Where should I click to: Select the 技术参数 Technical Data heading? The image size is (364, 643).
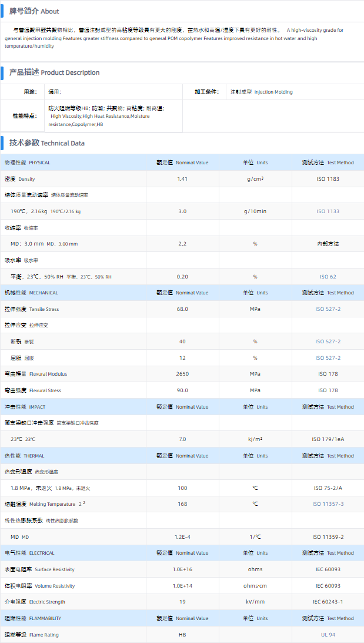click(46, 143)
